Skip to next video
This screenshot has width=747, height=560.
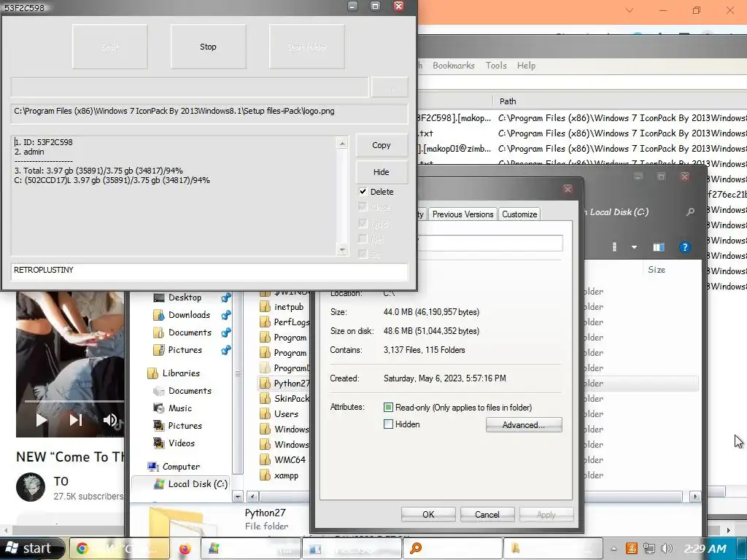[x=76, y=420]
